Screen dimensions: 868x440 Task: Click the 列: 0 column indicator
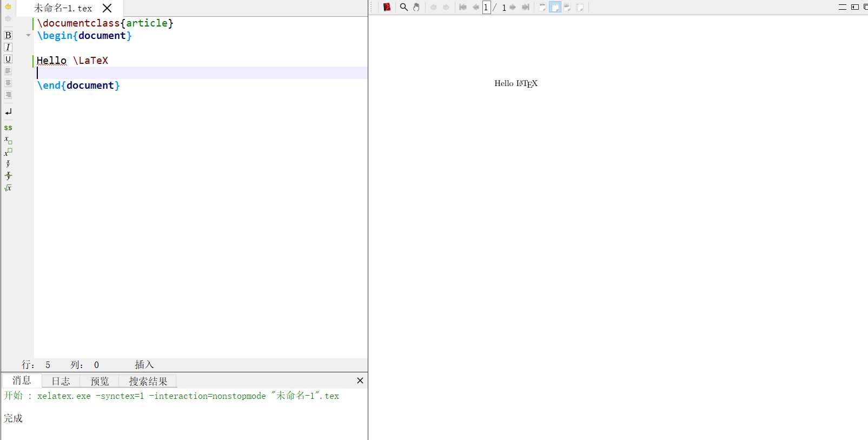[x=84, y=365]
